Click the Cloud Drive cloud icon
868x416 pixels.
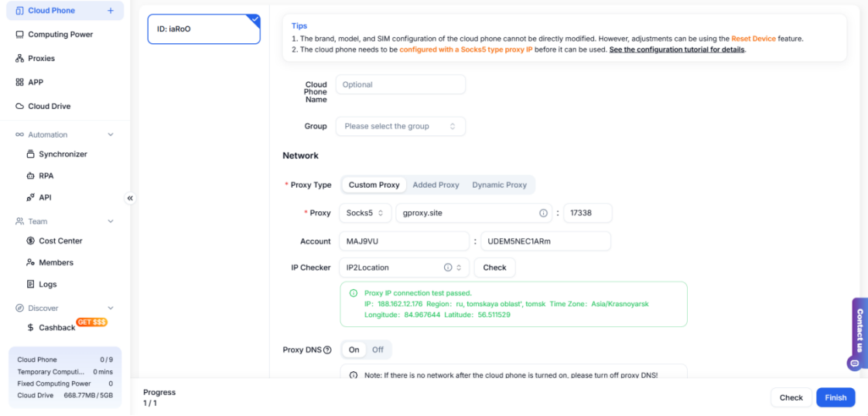point(19,107)
